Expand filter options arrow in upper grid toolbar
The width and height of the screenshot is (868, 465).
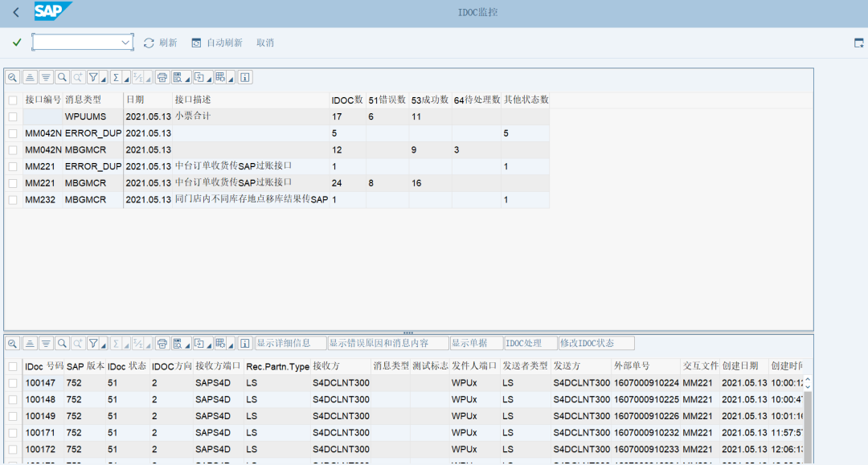(x=104, y=79)
